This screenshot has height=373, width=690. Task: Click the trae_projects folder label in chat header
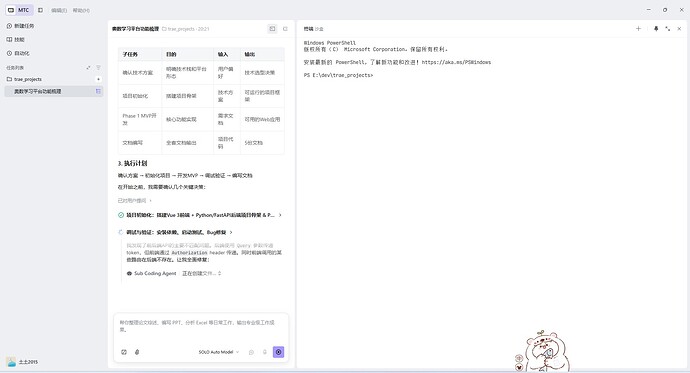click(x=185, y=29)
